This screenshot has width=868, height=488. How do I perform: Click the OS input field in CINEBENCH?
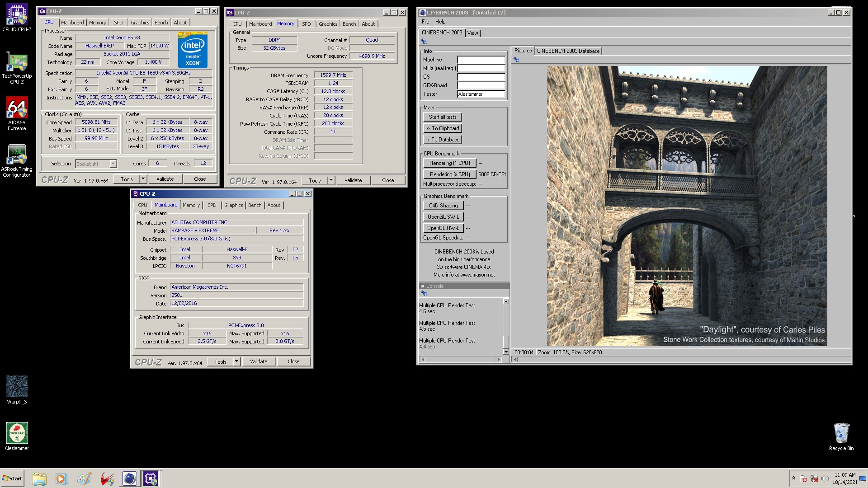481,77
